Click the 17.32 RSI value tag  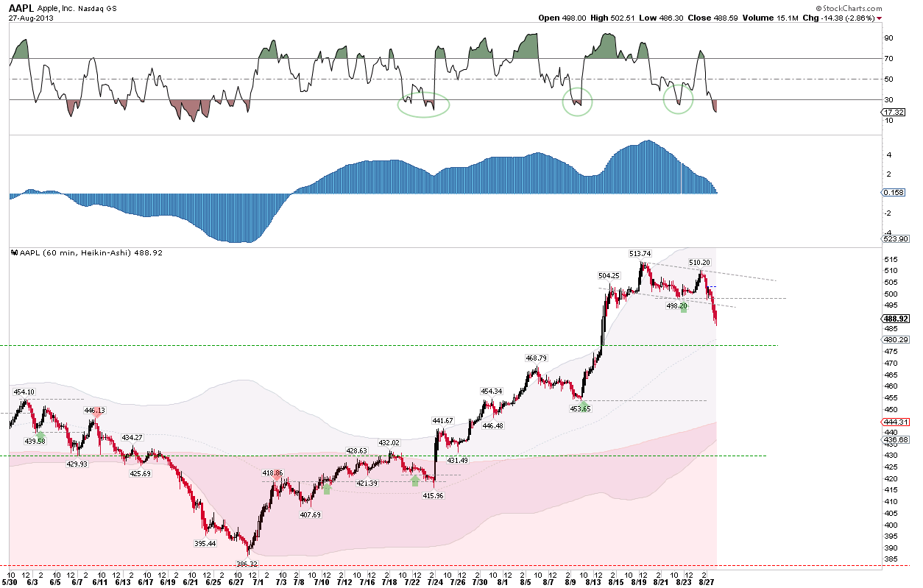[x=892, y=112]
